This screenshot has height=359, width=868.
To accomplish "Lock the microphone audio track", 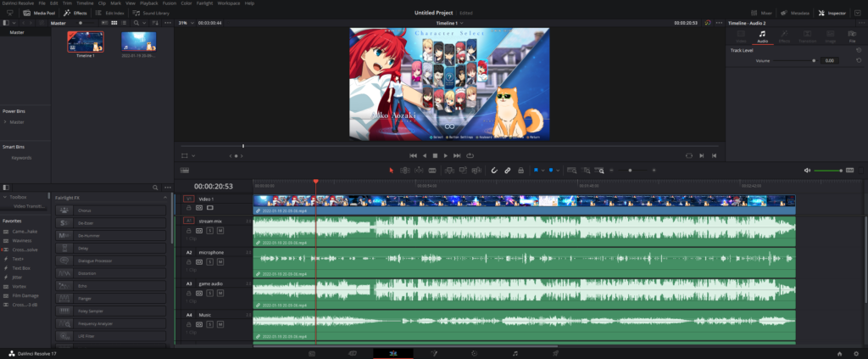I will coord(189,261).
